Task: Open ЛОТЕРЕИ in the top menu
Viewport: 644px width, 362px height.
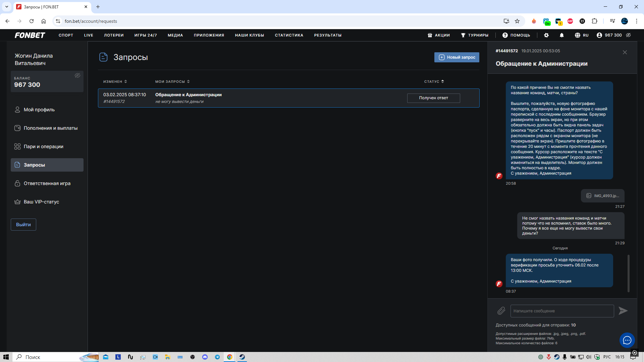Action: [114, 35]
